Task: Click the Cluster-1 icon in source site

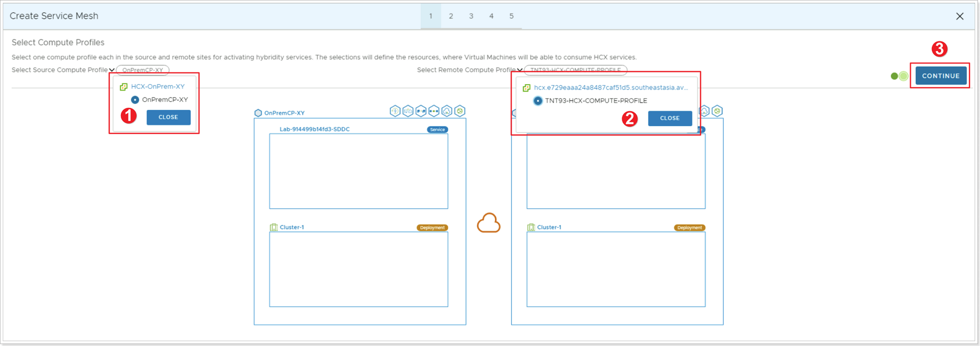Action: click(x=273, y=227)
